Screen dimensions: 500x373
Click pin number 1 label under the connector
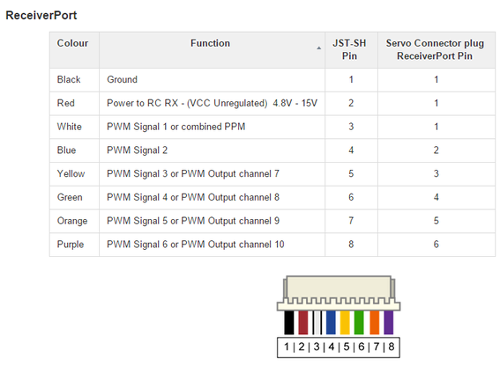pos(287,347)
